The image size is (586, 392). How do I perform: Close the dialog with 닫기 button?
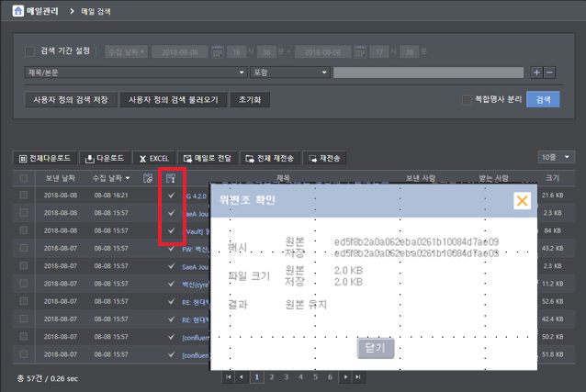coord(376,348)
